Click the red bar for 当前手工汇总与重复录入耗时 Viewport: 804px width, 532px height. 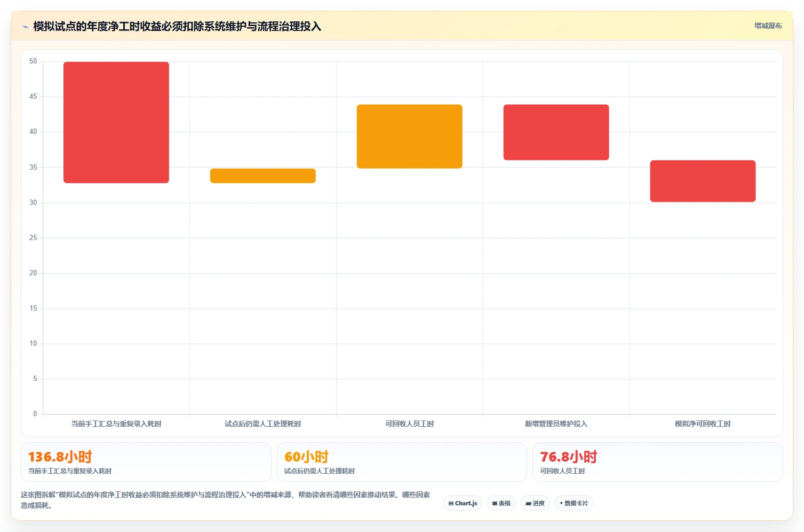click(116, 122)
